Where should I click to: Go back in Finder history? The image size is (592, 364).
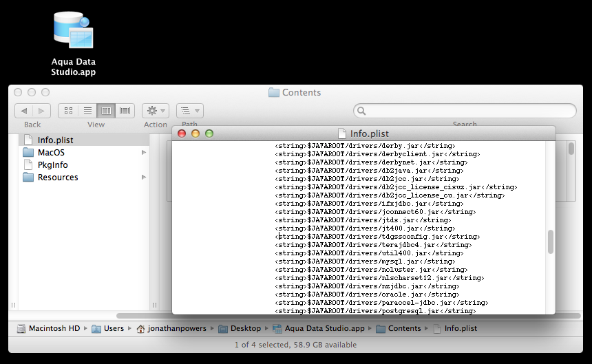24,111
